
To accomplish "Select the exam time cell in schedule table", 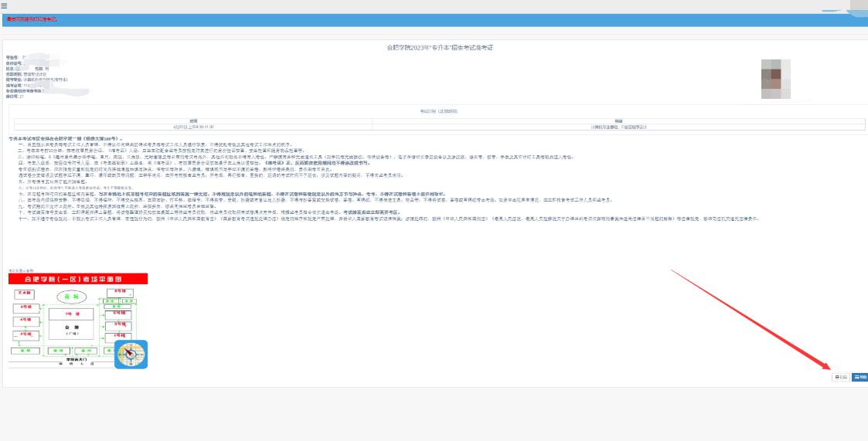I will (x=193, y=126).
